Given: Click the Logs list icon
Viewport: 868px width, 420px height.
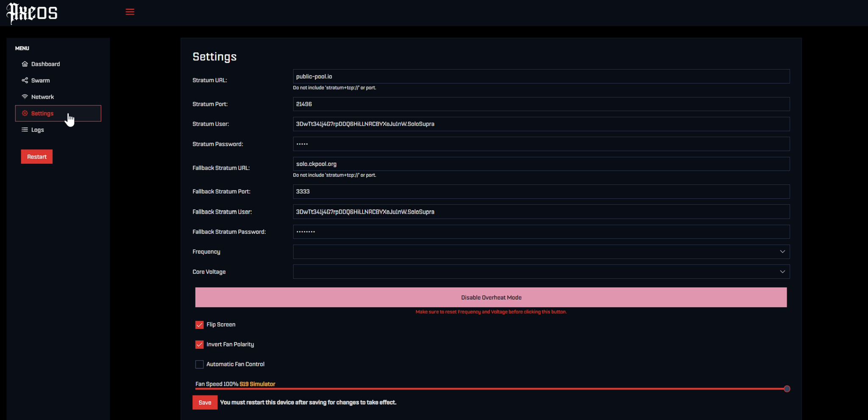Looking at the screenshot, I should pos(25,129).
